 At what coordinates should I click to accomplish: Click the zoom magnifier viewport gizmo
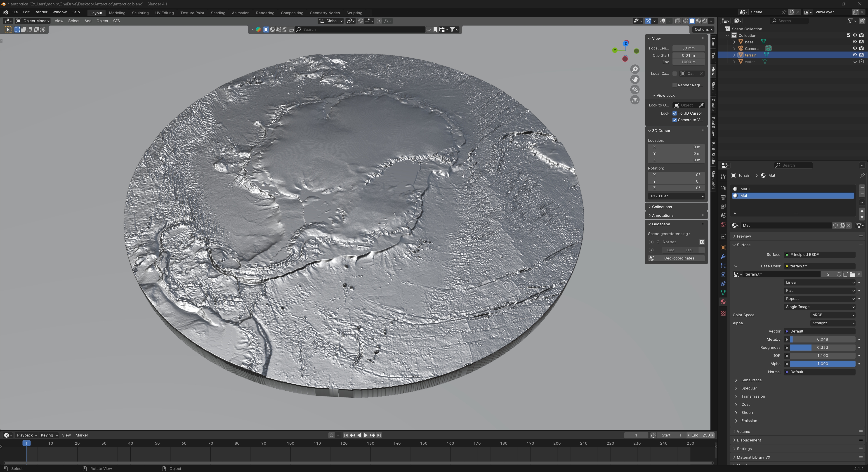[x=635, y=69]
